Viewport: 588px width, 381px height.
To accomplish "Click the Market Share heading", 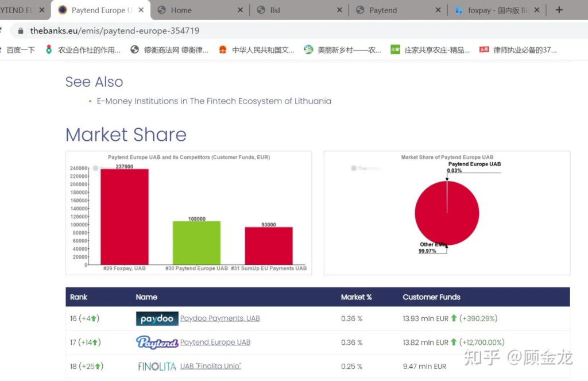I will [x=126, y=134].
